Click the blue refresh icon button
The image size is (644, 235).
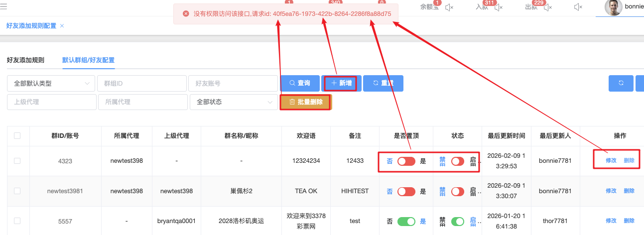pos(621,83)
